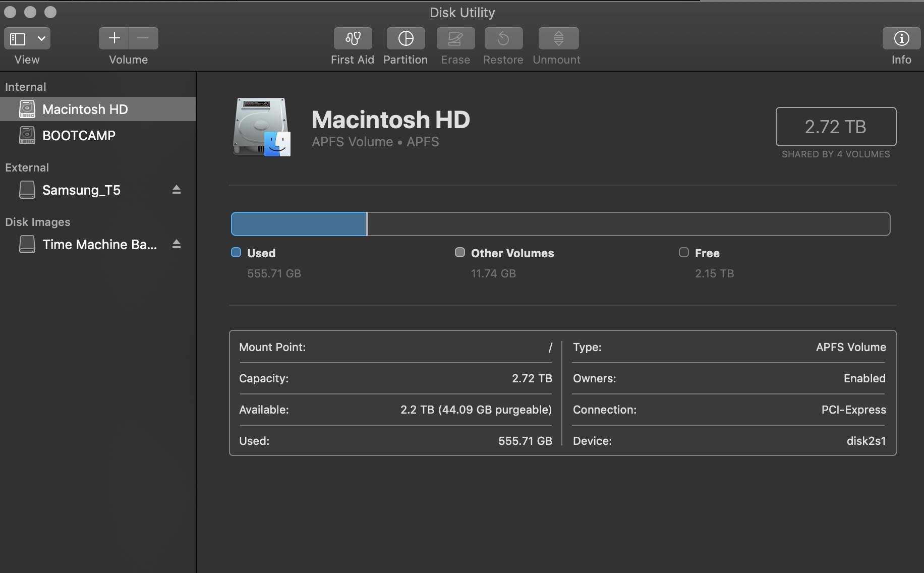Screen dimensions: 924x573
Task: Click the blue Used legend swatch
Action: [236, 252]
